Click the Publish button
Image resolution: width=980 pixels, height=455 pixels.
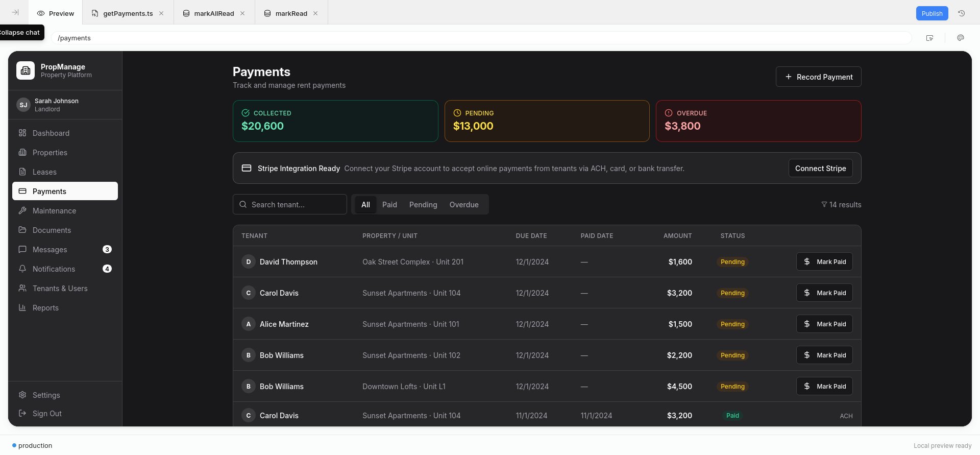(x=932, y=13)
